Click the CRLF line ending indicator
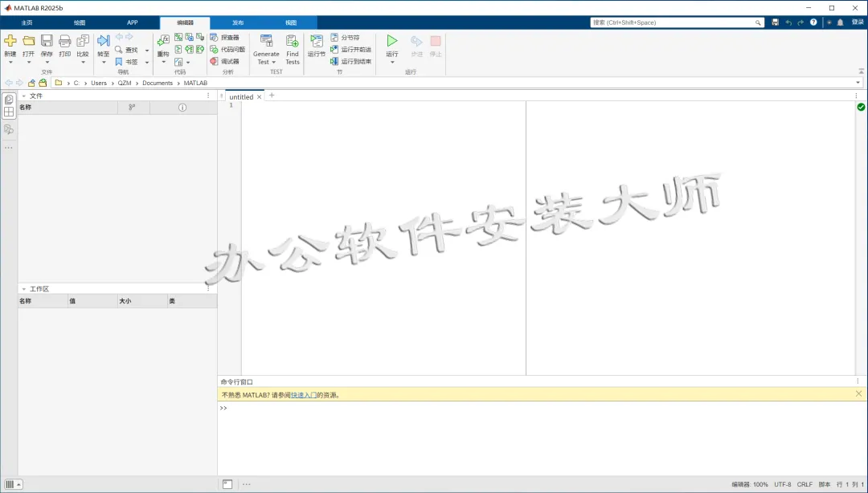 805,485
